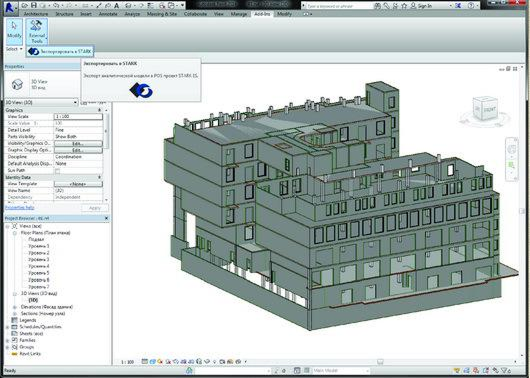Click the ViewCube navigation widget
The width and height of the screenshot is (530, 378).
[x=485, y=110]
